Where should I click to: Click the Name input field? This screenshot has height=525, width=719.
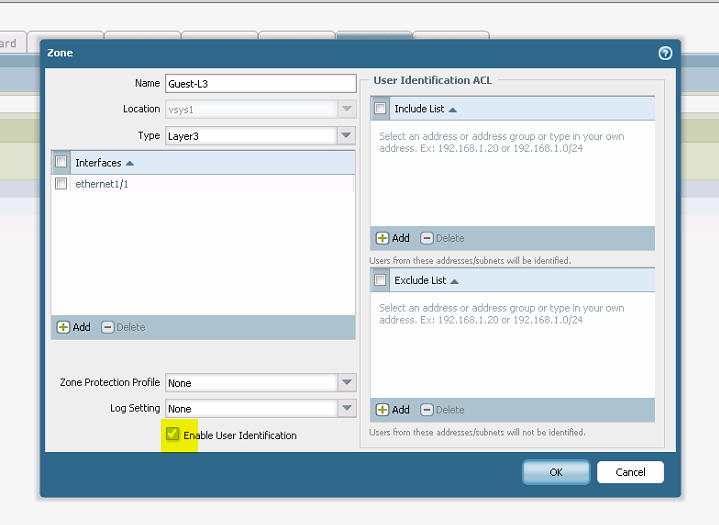click(260, 83)
